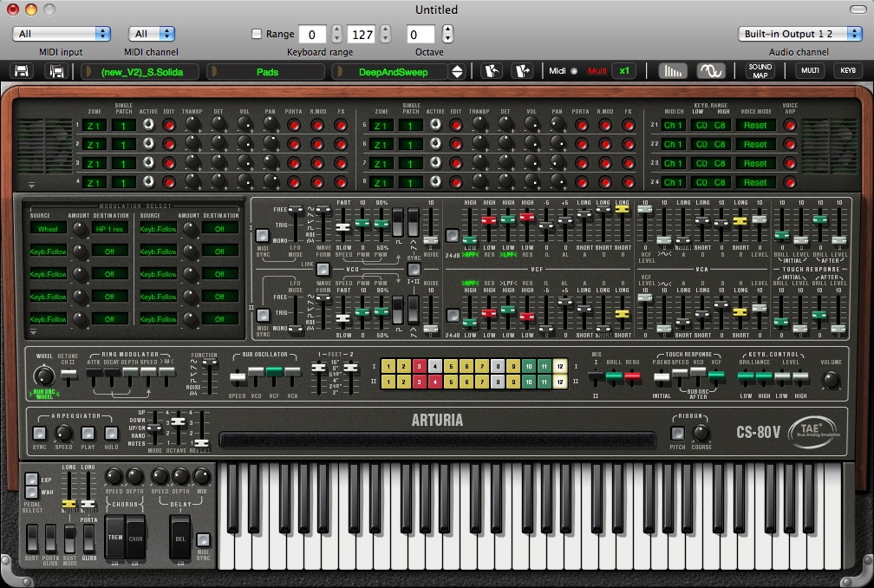Toggle the arpeggiator Hold button

pyautogui.click(x=112, y=433)
